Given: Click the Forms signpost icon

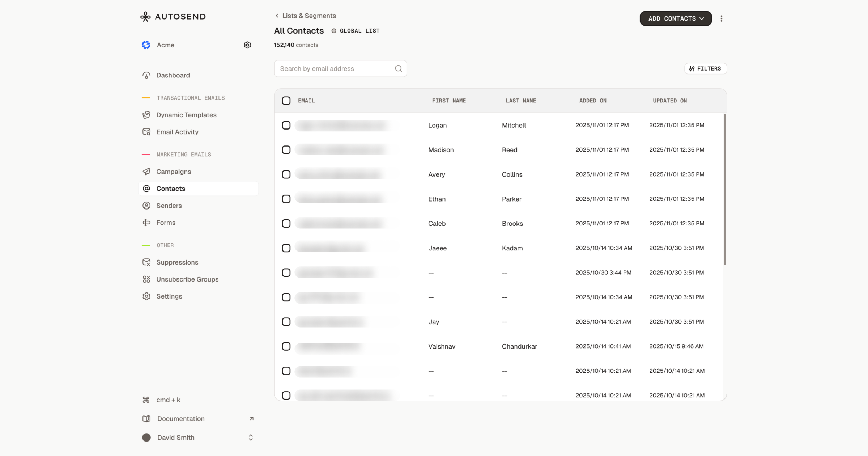Looking at the screenshot, I should click(x=146, y=223).
